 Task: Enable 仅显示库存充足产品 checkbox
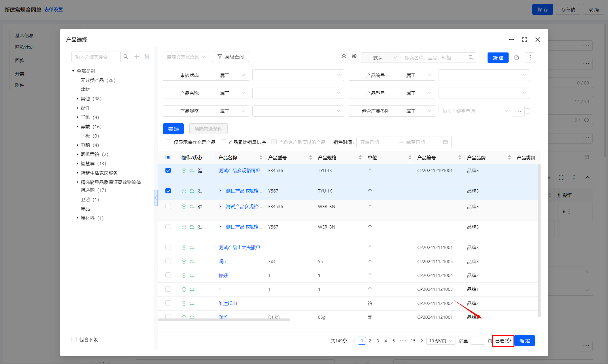point(169,142)
